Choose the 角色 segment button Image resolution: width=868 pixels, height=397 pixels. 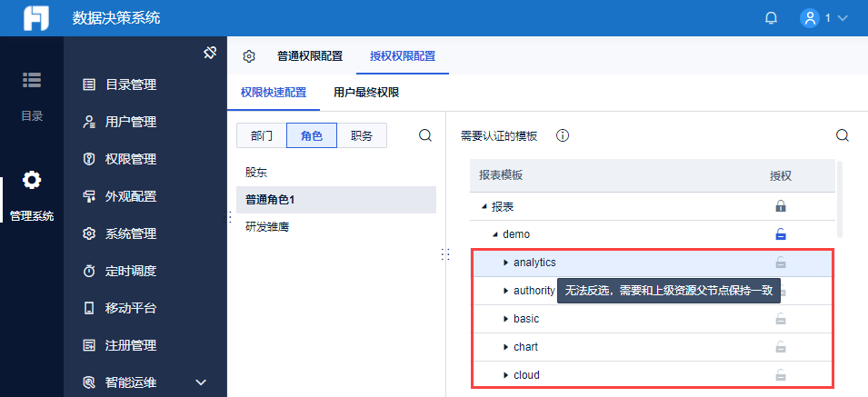[x=312, y=135]
